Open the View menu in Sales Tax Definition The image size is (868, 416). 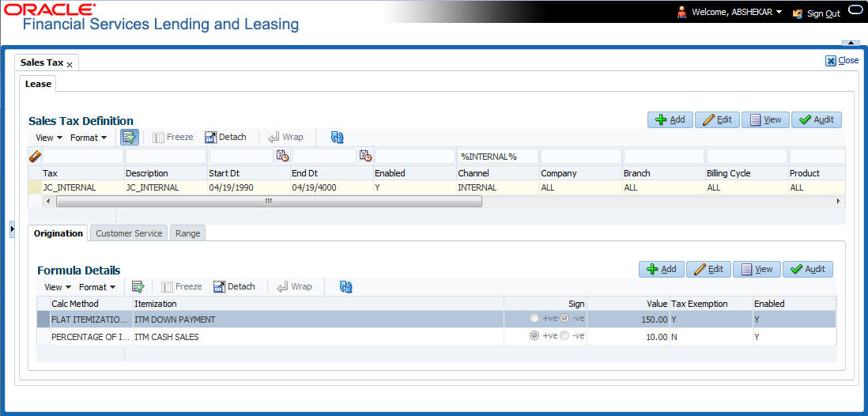tap(49, 138)
